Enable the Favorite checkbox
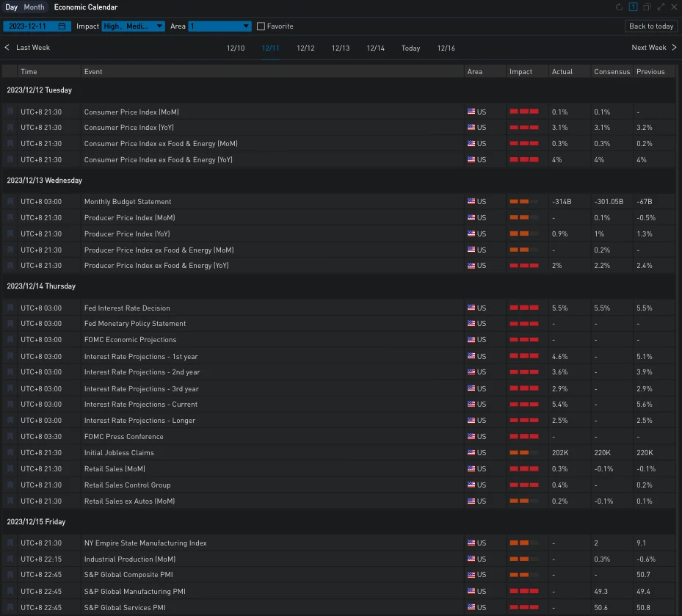Image resolution: width=682 pixels, height=616 pixels. (261, 26)
